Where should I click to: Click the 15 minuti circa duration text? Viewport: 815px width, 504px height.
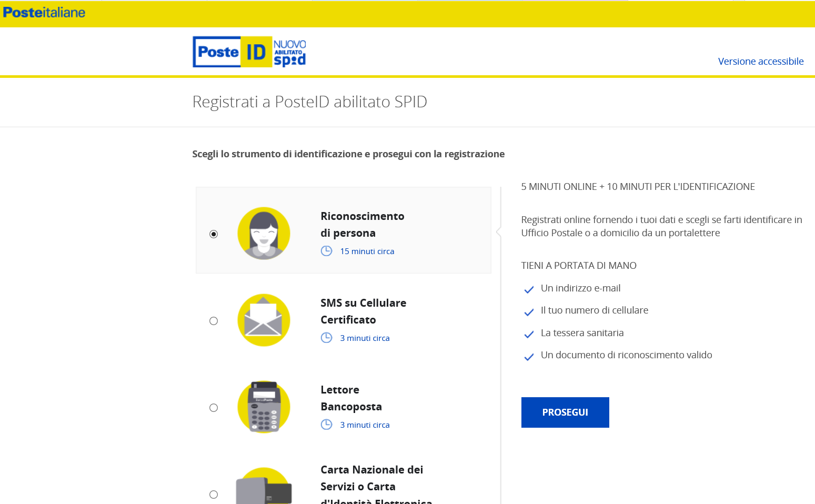click(x=367, y=251)
